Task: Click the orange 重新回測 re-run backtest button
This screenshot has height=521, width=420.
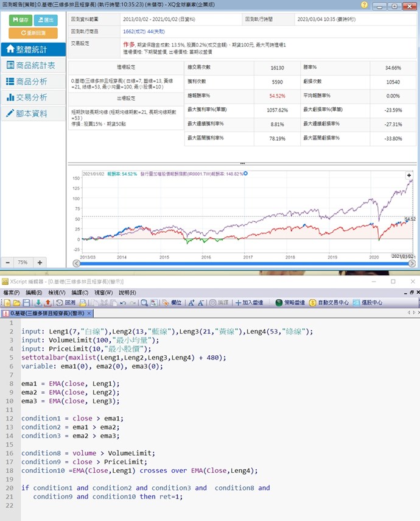Action: [x=33, y=33]
